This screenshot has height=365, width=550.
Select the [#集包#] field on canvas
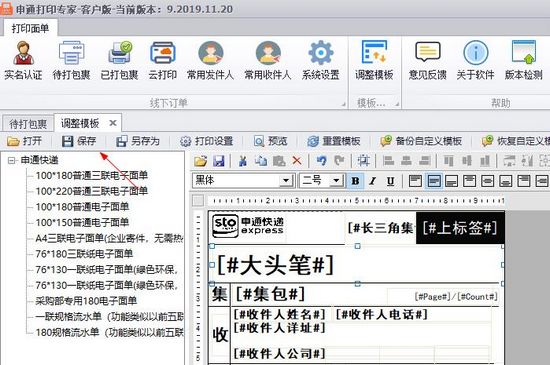270,294
